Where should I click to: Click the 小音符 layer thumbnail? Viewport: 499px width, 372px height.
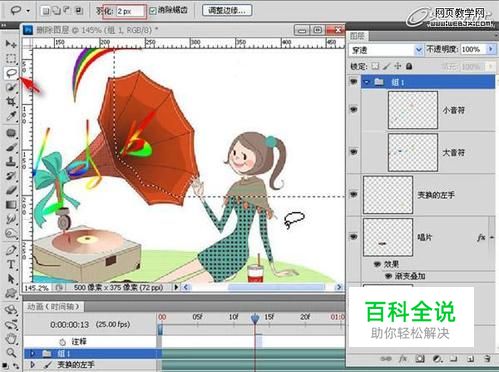413,110
